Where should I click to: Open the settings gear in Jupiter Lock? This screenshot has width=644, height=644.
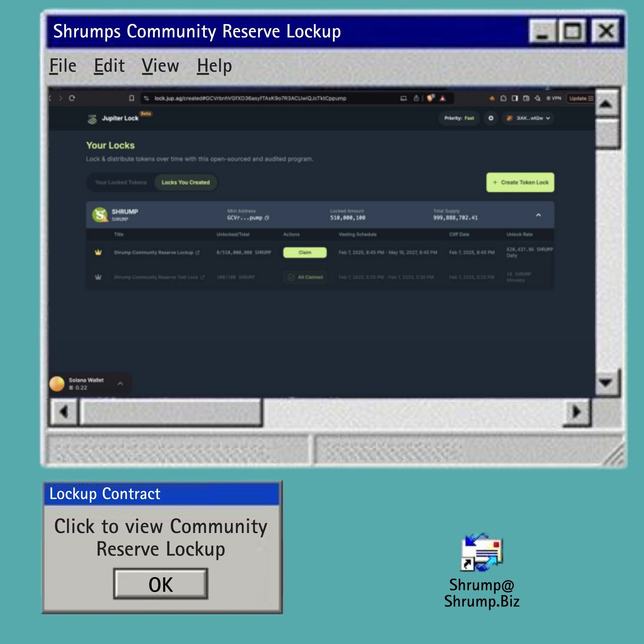(491, 118)
